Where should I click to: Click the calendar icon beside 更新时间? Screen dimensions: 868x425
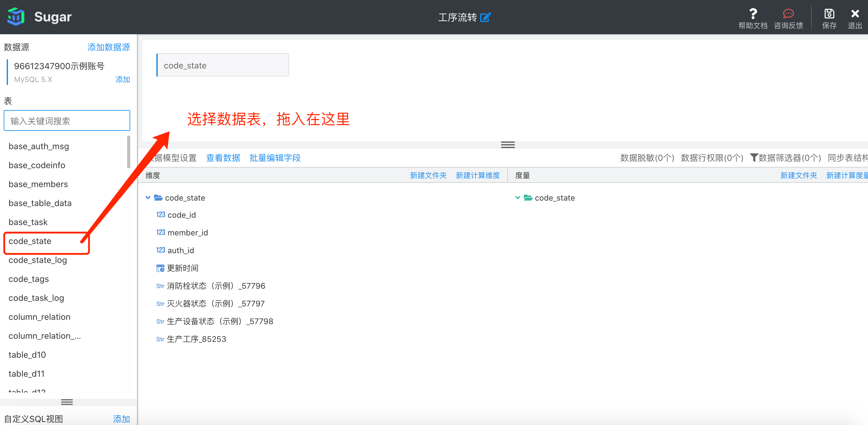161,268
